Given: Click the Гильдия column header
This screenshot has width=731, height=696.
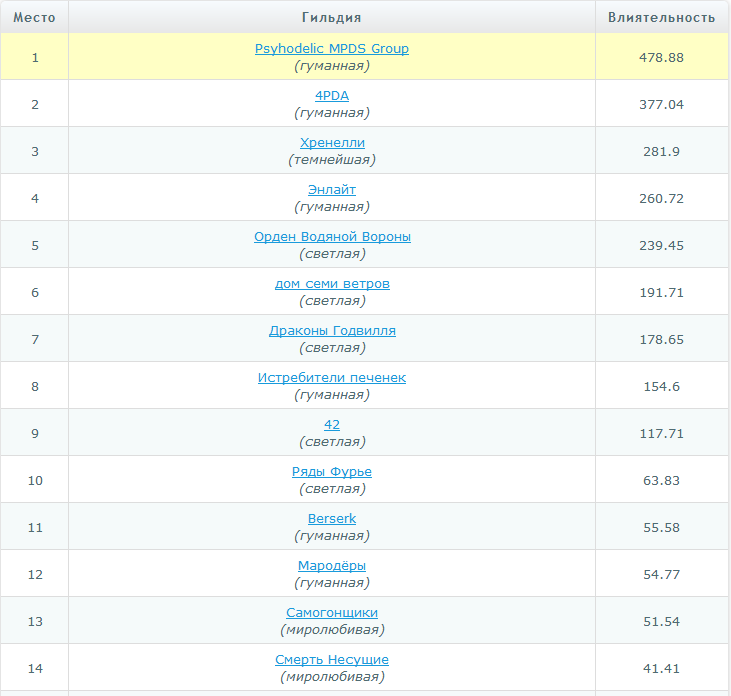Looking at the screenshot, I should [x=332, y=17].
